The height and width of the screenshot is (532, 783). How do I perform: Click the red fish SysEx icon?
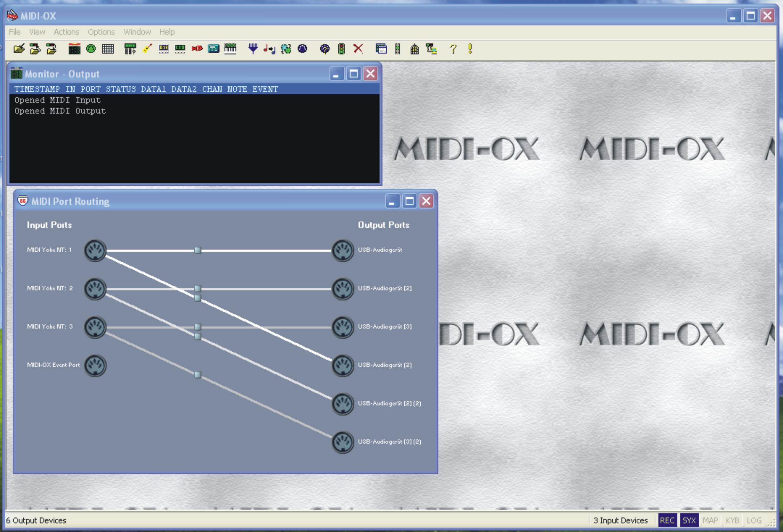pyautogui.click(x=197, y=49)
